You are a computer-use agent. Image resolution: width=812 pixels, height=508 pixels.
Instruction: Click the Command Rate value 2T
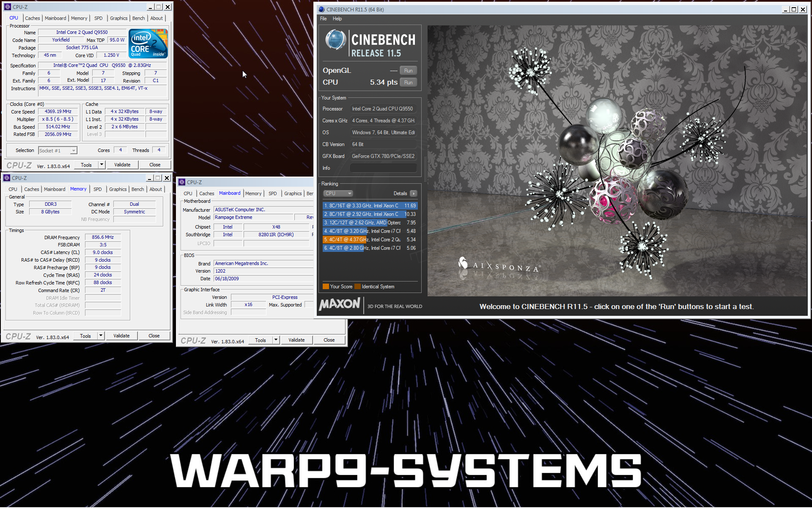(103, 290)
